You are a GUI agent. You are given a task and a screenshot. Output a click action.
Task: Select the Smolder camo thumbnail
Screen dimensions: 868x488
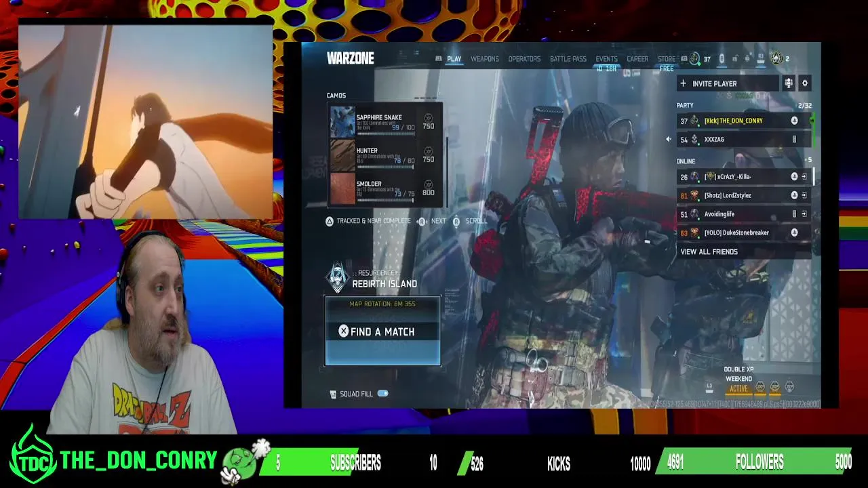click(x=342, y=189)
